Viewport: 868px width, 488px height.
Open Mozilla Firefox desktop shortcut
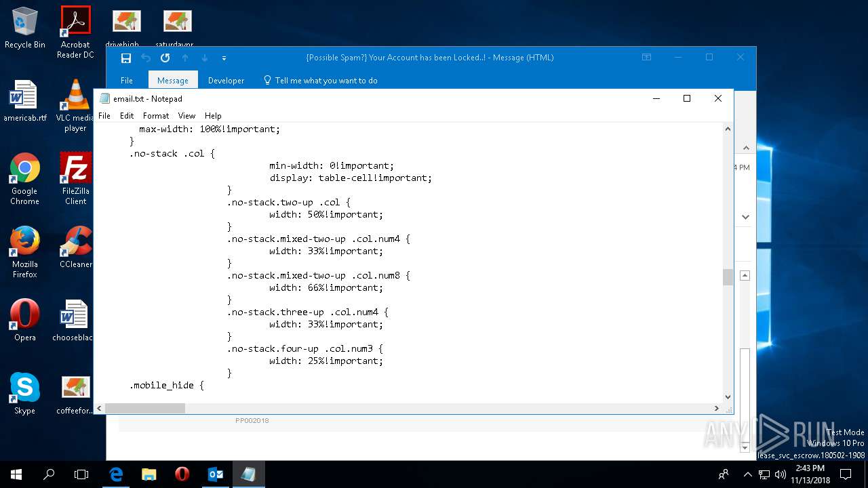pos(25,252)
